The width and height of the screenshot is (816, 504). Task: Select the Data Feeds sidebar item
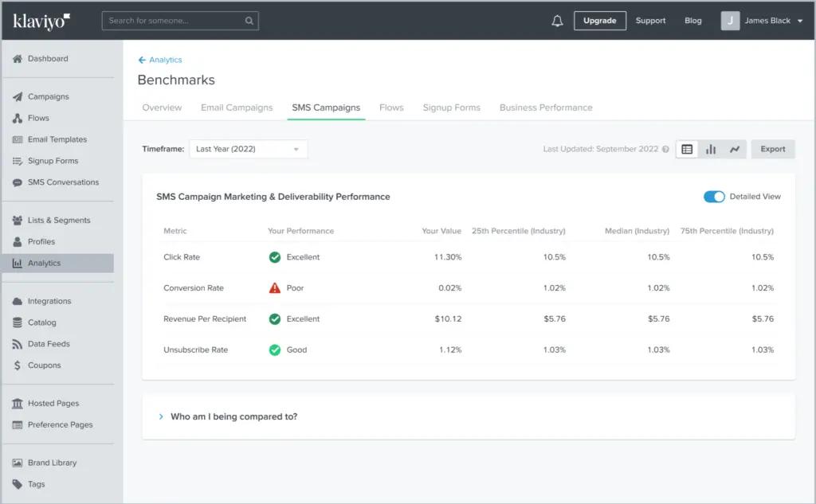(49, 343)
